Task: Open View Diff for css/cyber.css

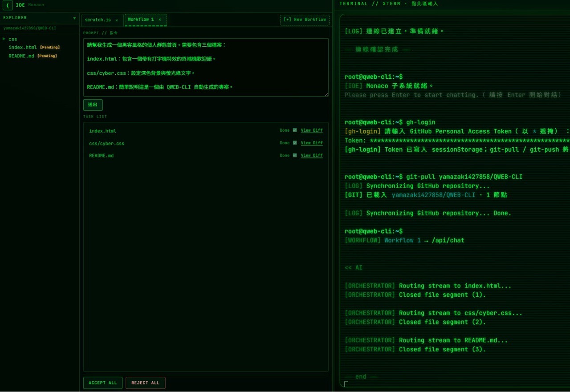Action: coord(312,143)
